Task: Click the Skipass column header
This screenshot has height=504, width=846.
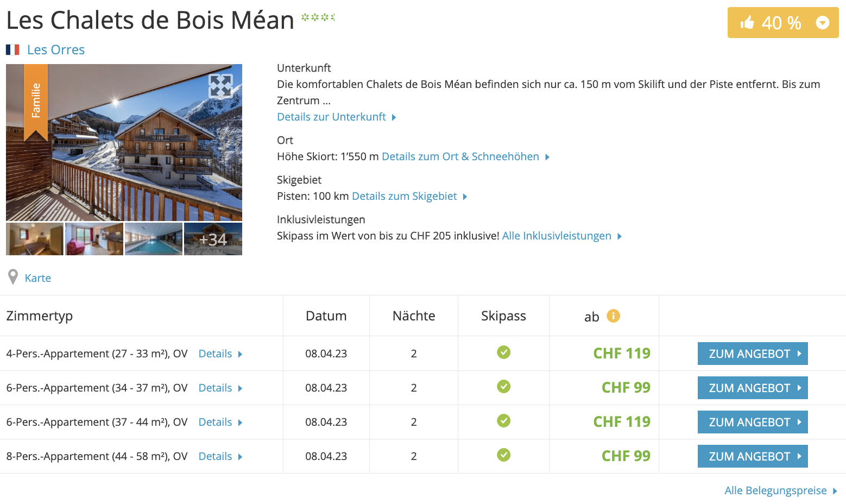Action: point(503,316)
